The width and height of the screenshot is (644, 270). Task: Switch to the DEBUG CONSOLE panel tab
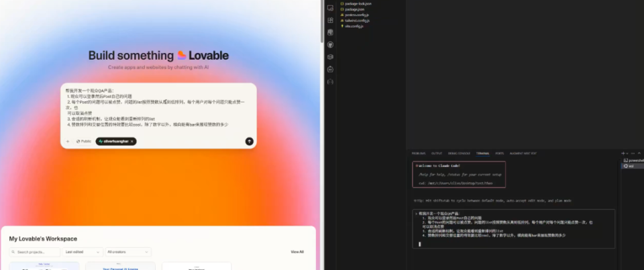coord(459,153)
